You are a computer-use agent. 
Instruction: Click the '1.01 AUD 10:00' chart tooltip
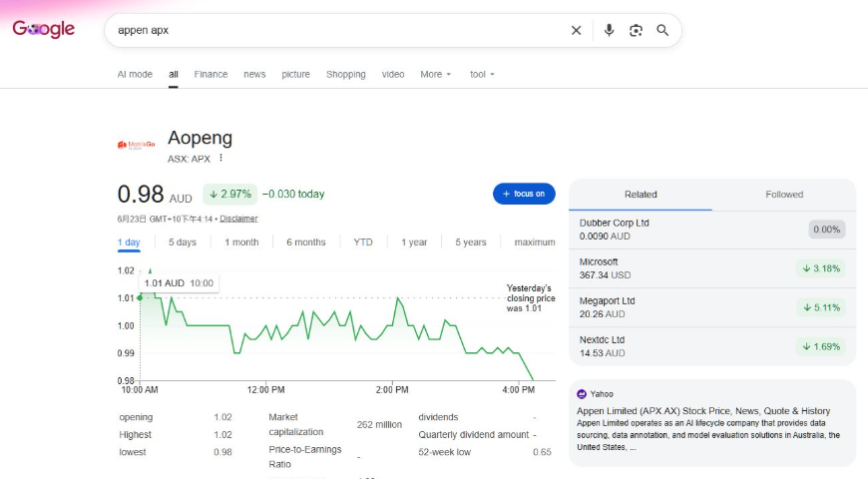coord(179,283)
